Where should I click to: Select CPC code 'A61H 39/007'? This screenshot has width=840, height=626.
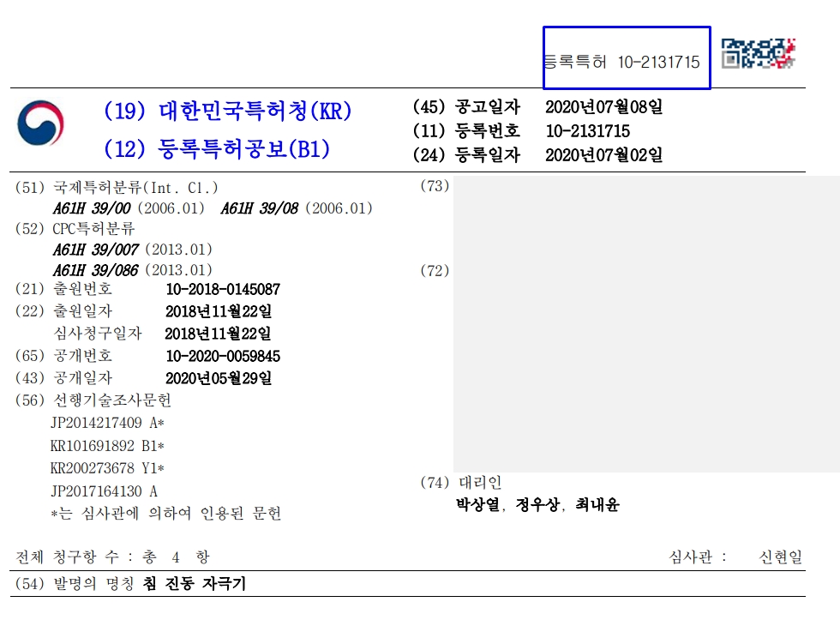coord(95,250)
